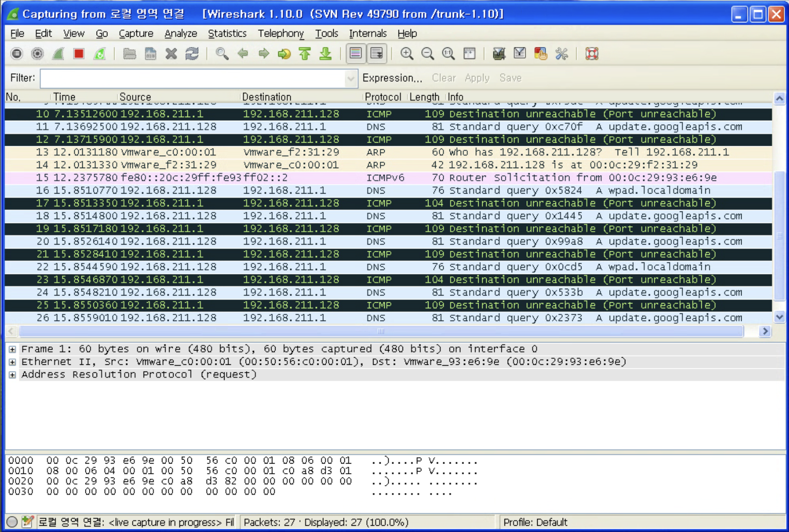
Task: Close this capture file icon
Action: [x=171, y=54]
